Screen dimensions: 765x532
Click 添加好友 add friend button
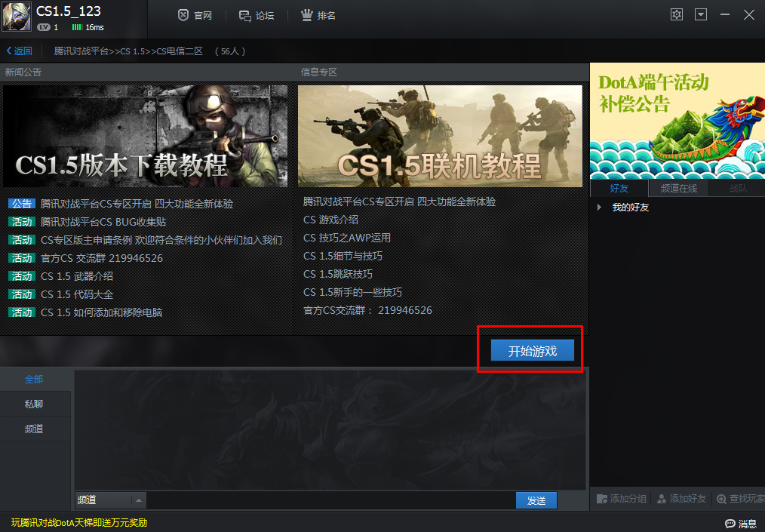click(x=681, y=498)
